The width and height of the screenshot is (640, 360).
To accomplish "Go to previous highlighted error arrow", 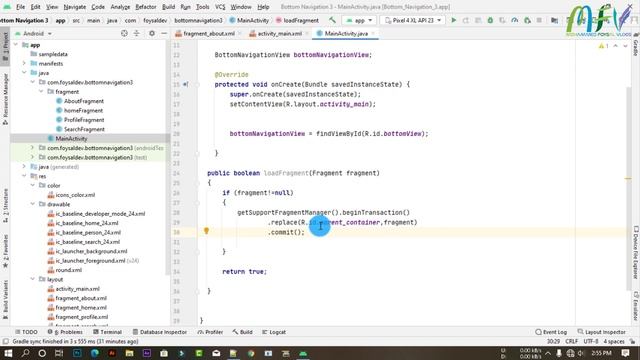I will click(x=616, y=46).
